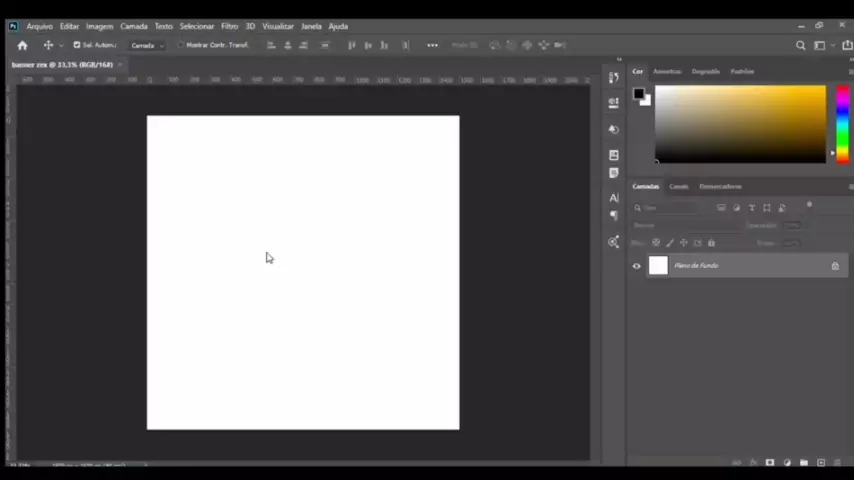Toggle the Sel. Autom. checkbox

(x=77, y=45)
